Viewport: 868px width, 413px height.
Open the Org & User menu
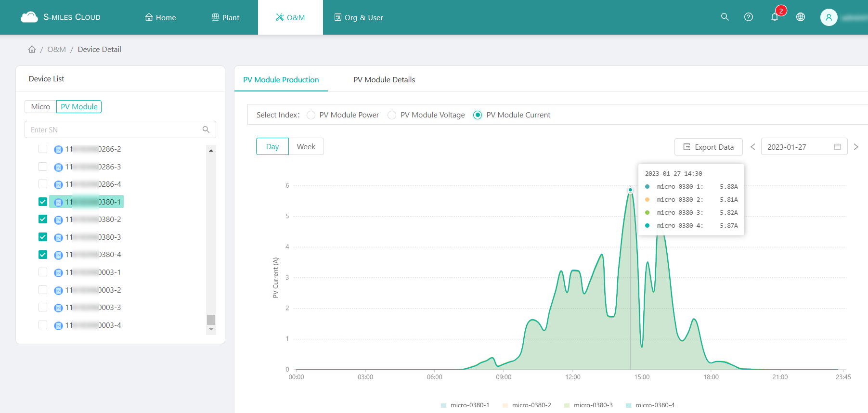(359, 17)
